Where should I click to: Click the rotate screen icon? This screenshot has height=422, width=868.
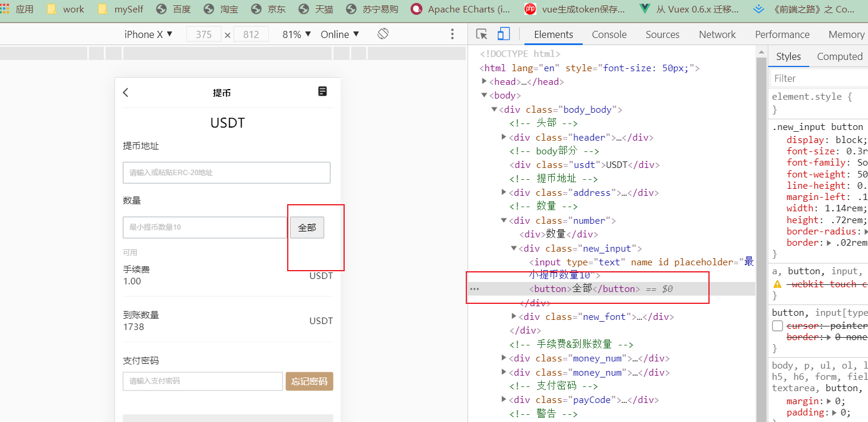tap(383, 34)
